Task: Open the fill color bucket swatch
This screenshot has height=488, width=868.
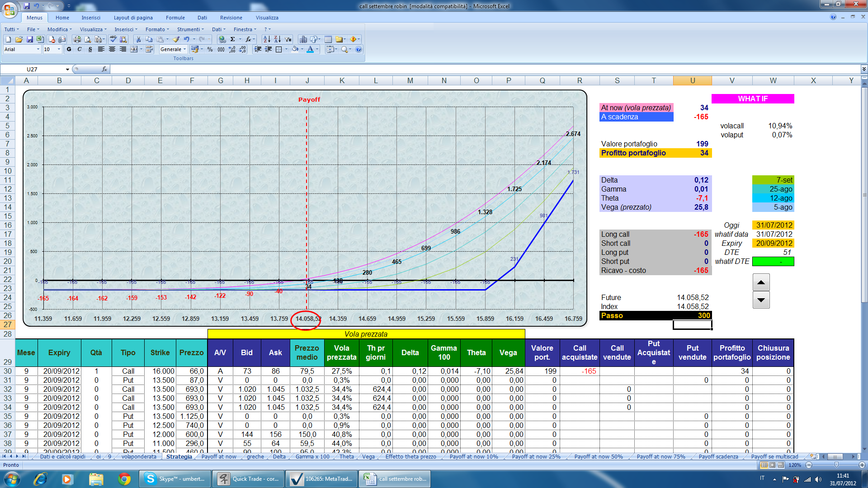Action: (295, 50)
